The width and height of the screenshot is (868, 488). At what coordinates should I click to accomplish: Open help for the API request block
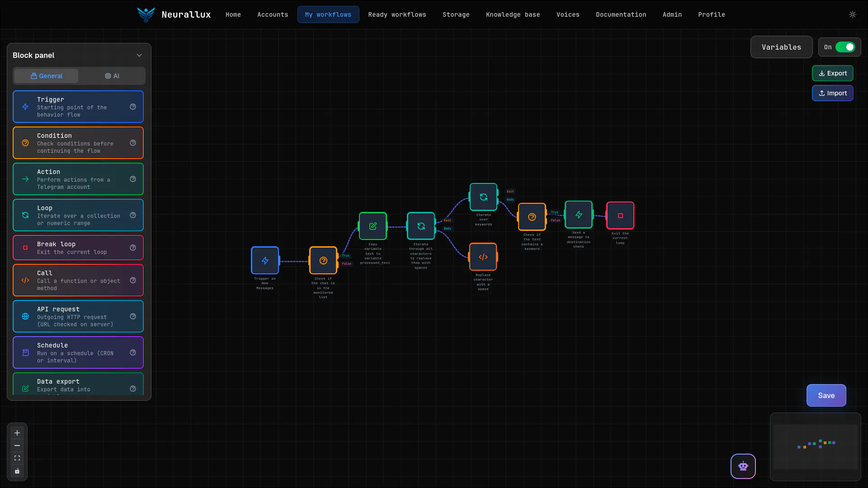tap(133, 316)
